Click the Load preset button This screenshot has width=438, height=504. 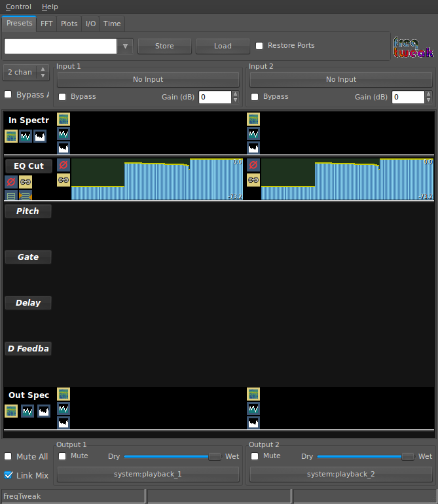pos(223,46)
